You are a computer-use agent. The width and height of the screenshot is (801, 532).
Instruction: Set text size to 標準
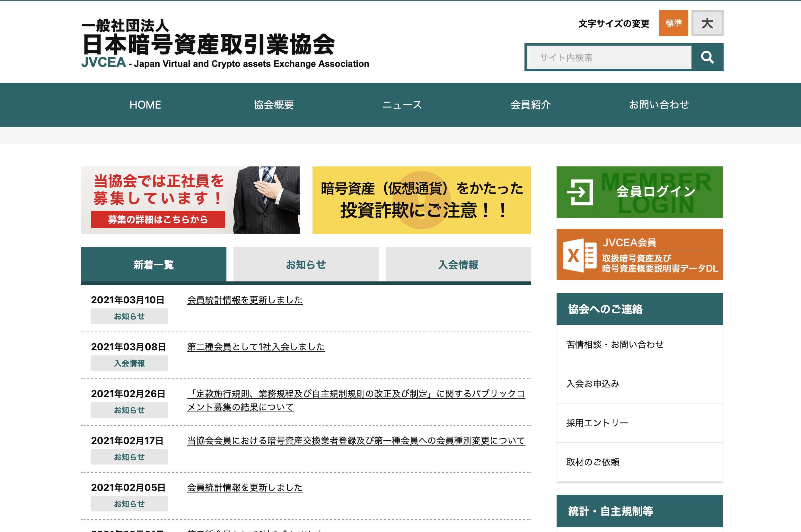point(673,23)
